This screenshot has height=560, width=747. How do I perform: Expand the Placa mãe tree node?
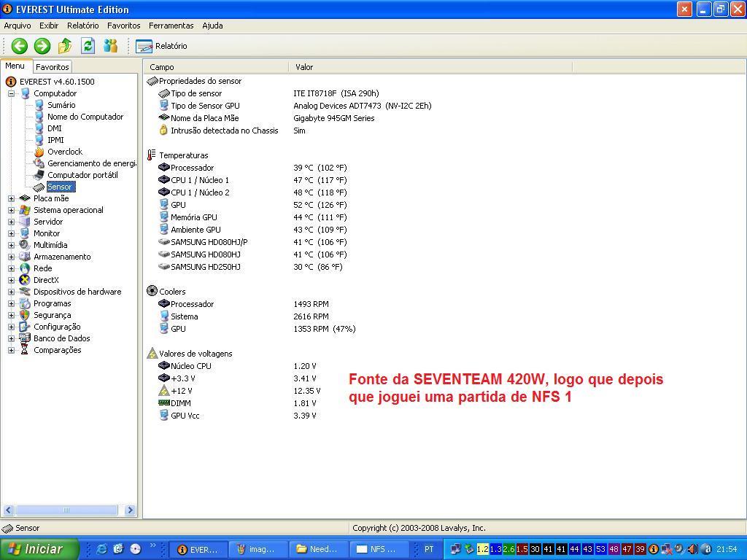[12, 198]
